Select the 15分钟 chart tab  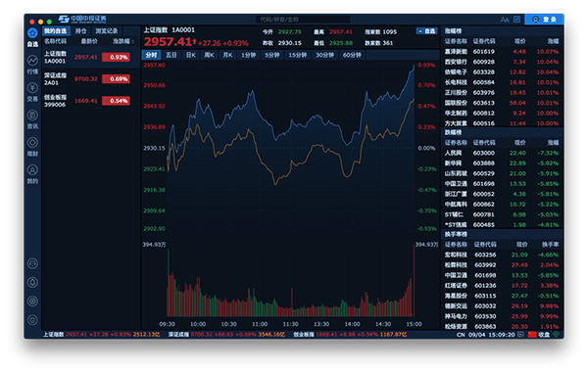click(x=298, y=55)
